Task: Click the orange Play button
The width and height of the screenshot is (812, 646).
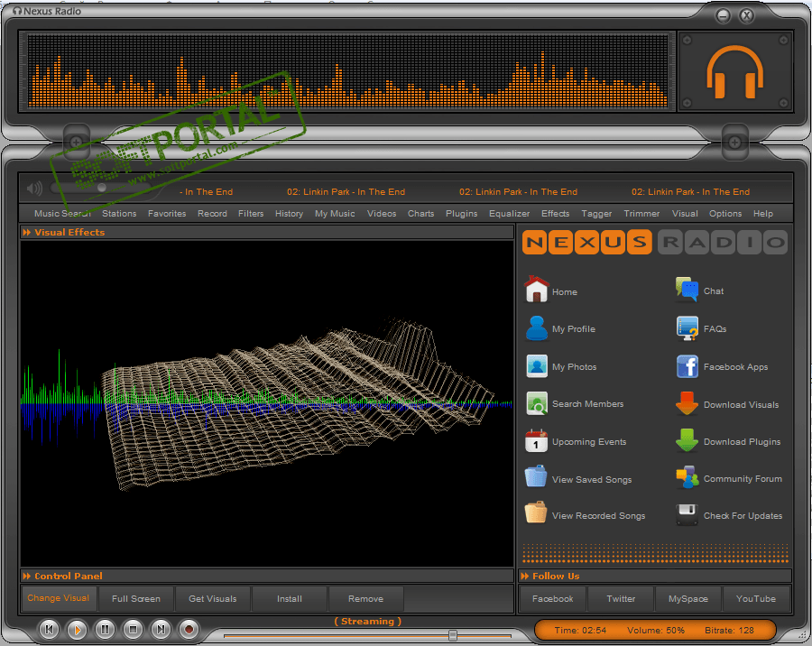Action: [78, 630]
